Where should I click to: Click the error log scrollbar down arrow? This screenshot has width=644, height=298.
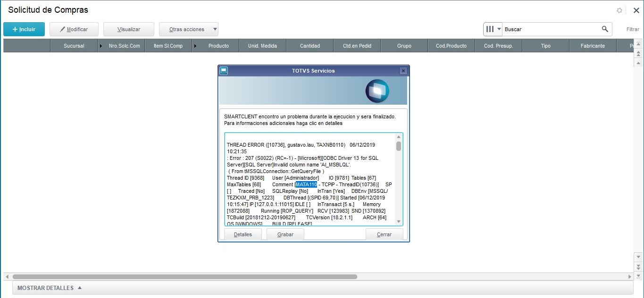coord(399,222)
